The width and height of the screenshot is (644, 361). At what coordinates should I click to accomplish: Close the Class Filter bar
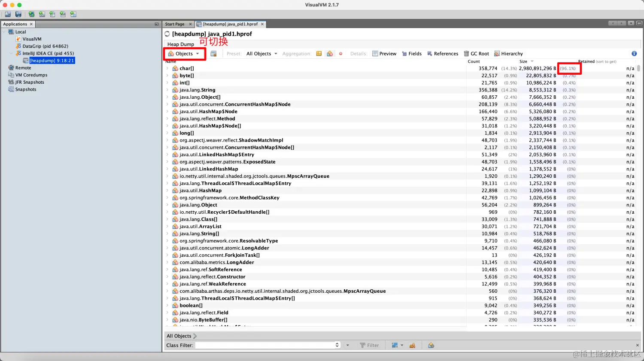637,345
